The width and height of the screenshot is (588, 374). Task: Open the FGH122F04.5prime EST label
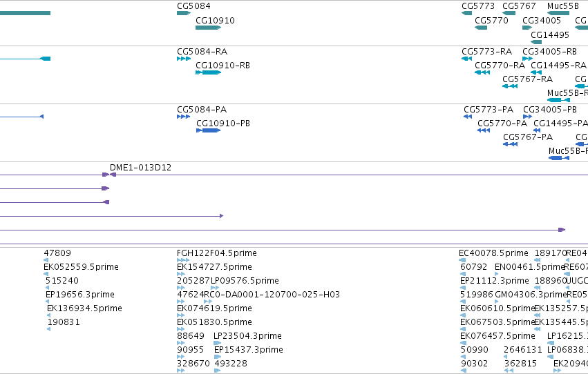[x=217, y=253]
